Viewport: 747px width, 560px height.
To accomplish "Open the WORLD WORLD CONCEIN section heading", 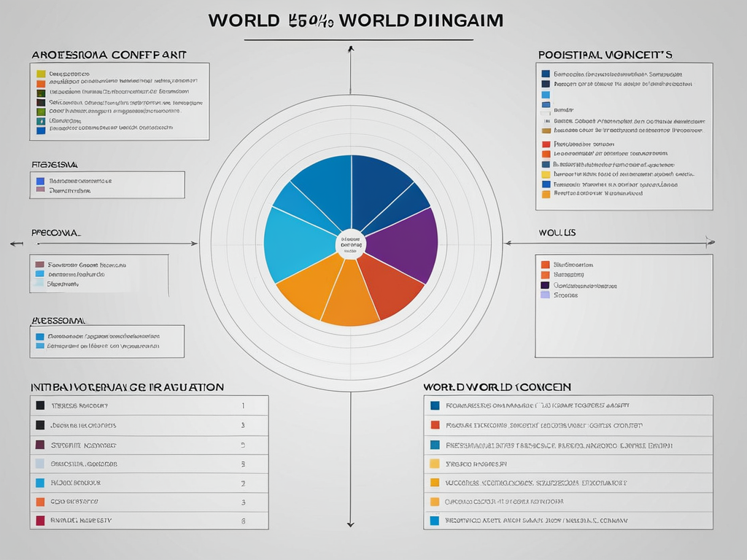I will pos(498,386).
